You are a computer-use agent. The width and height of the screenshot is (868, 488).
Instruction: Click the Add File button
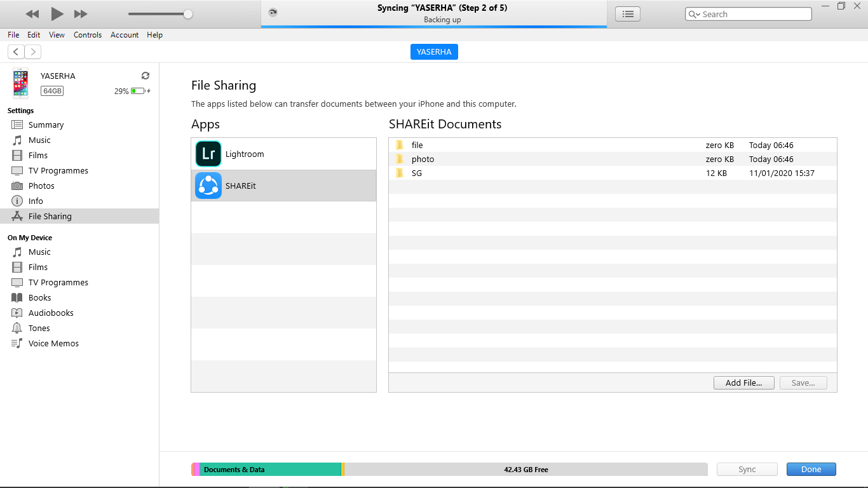pyautogui.click(x=743, y=383)
